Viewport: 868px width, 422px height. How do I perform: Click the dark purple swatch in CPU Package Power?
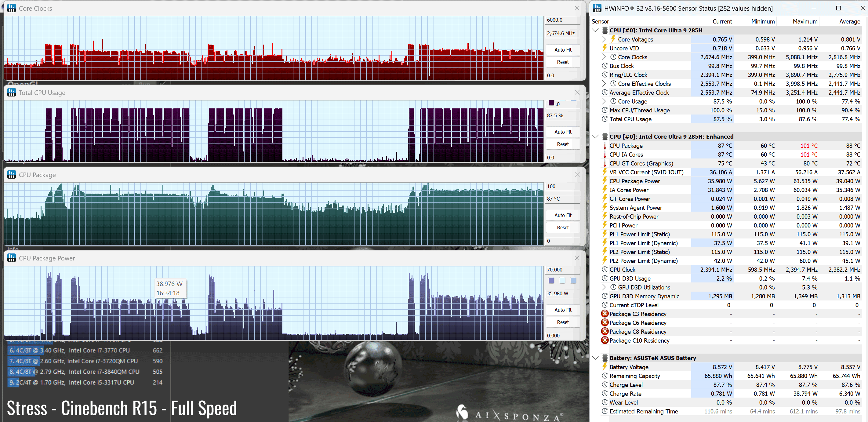click(x=551, y=280)
